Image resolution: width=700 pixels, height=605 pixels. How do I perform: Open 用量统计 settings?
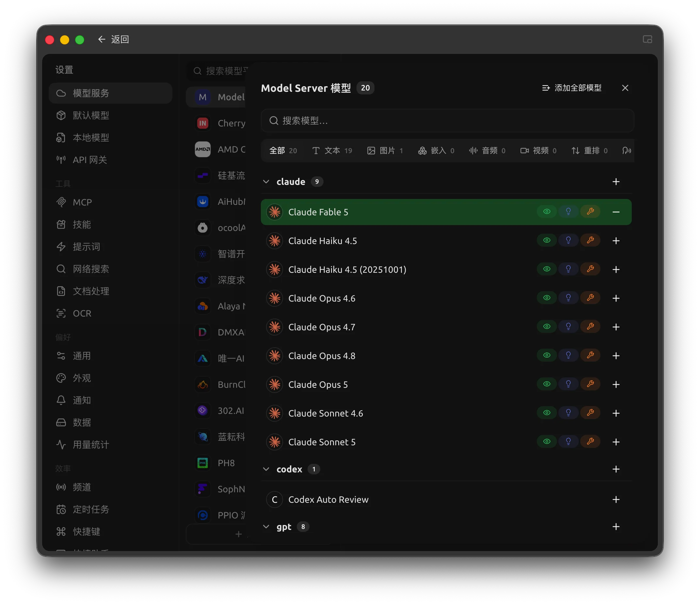(x=110, y=445)
